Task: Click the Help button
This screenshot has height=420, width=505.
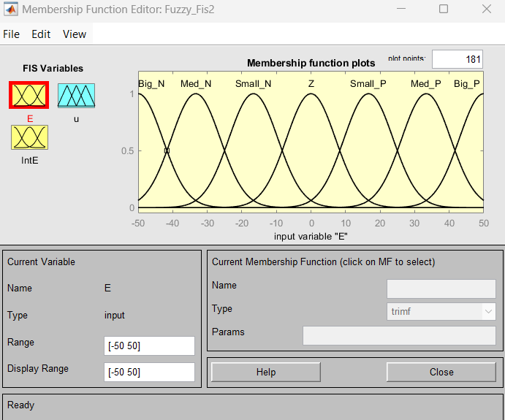Action: 266,372
